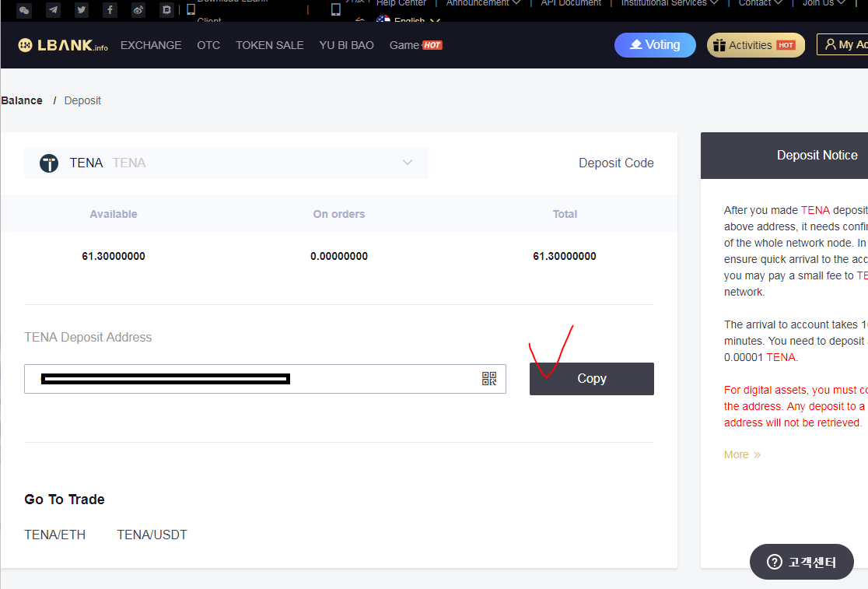The width and height of the screenshot is (868, 589).
Task: Click the Available balance value 61.30000000
Action: pyautogui.click(x=114, y=256)
